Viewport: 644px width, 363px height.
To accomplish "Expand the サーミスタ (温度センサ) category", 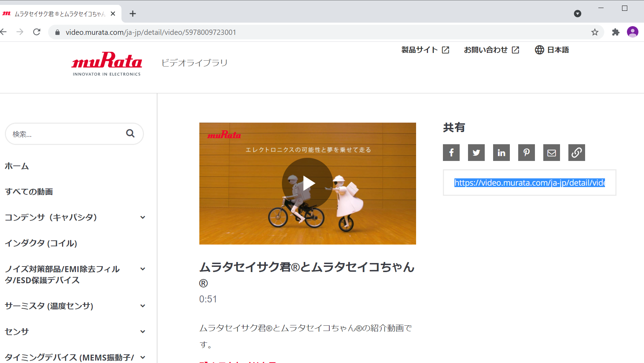I will [143, 306].
